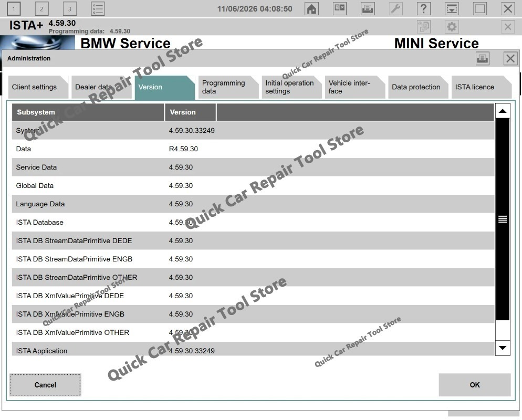Close the ISTA+ application window

click(x=508, y=8)
